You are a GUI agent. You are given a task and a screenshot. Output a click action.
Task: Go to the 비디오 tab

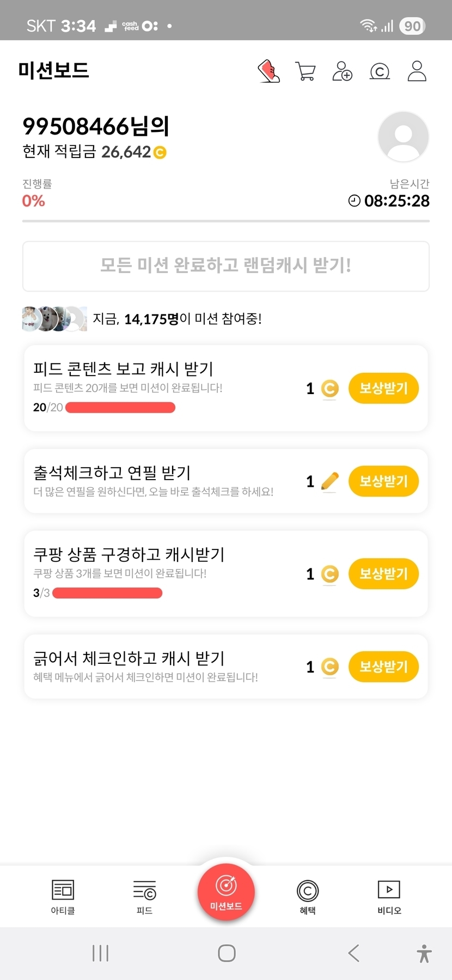click(389, 897)
